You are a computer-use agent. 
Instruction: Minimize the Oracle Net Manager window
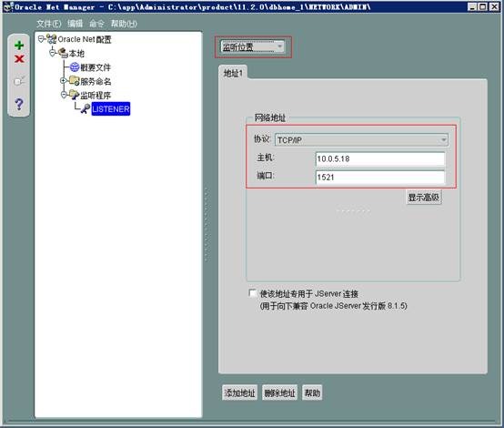pyautogui.click(x=472, y=6)
